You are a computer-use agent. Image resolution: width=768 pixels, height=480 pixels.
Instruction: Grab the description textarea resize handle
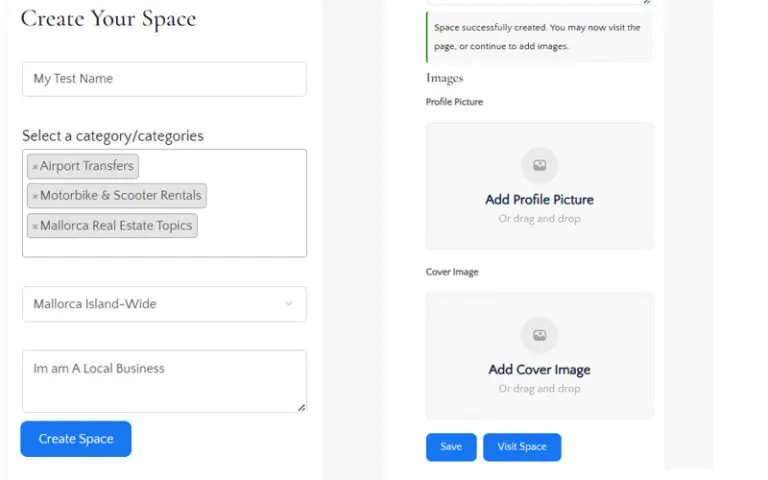[301, 407]
